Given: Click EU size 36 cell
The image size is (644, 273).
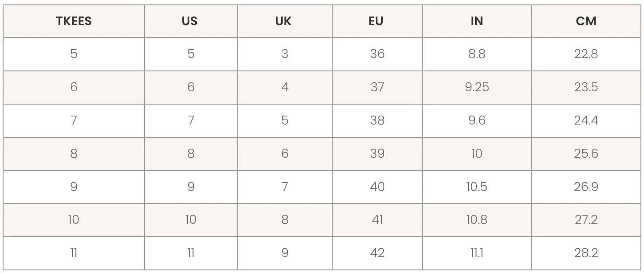Looking at the screenshot, I should tap(377, 54).
